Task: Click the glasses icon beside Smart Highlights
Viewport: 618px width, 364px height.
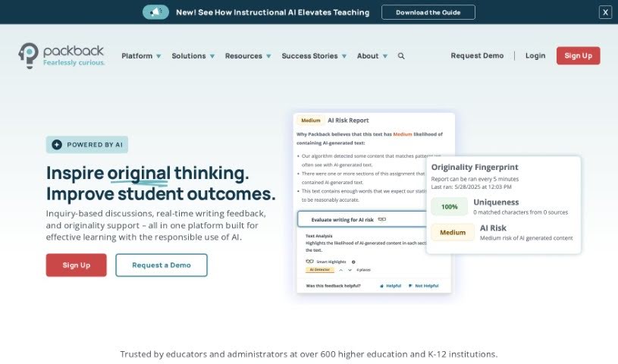Action: (x=310, y=262)
